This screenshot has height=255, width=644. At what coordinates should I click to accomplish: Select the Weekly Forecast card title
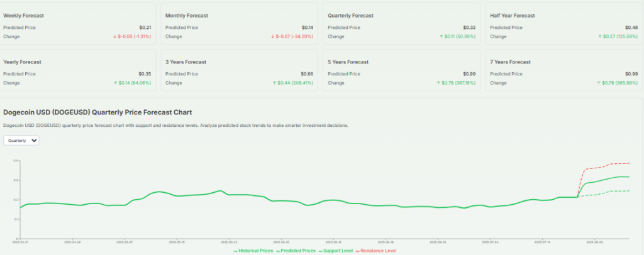coord(24,15)
